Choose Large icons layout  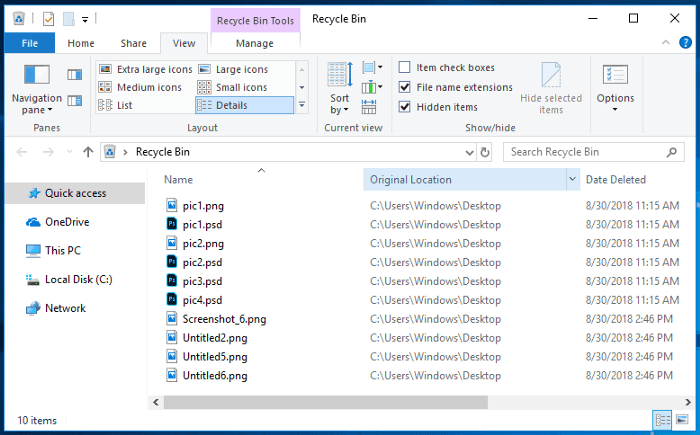233,69
